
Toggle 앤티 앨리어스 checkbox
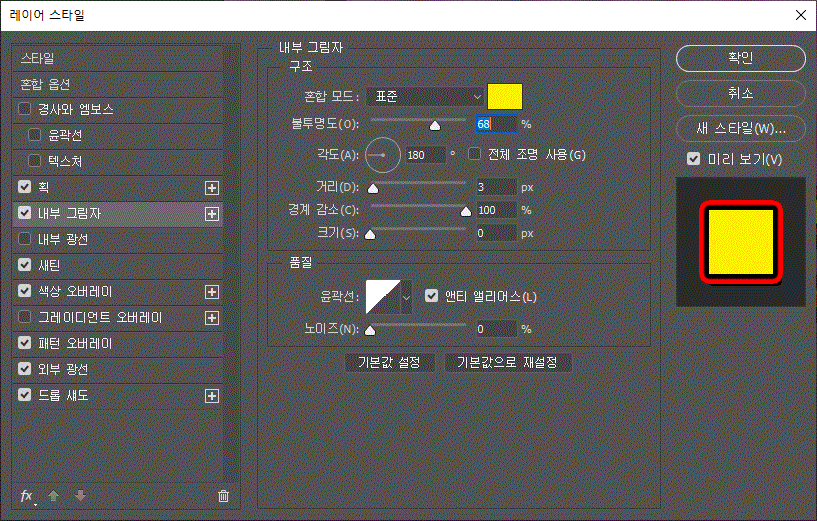pos(431,296)
